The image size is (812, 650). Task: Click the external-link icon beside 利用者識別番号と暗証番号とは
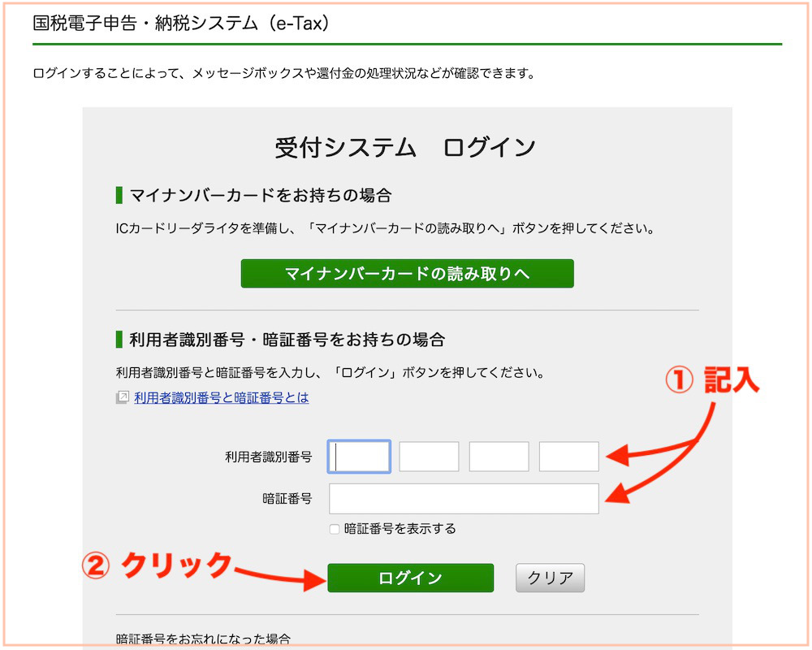click(x=123, y=397)
